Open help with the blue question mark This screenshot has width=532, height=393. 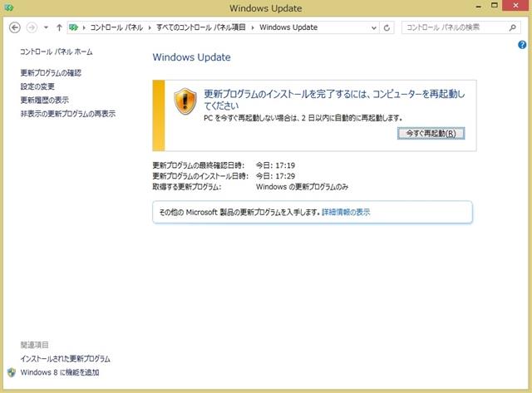pyautogui.click(x=522, y=45)
